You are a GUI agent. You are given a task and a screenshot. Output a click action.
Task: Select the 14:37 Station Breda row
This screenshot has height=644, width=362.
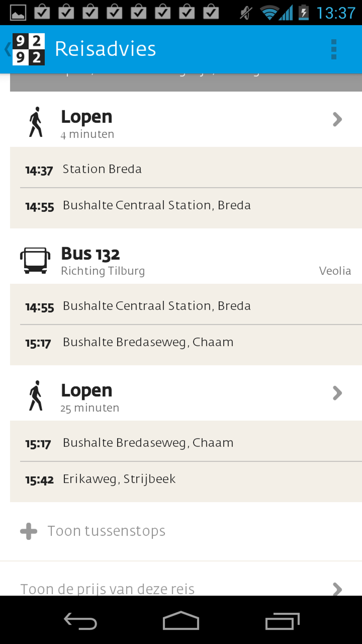click(x=186, y=169)
